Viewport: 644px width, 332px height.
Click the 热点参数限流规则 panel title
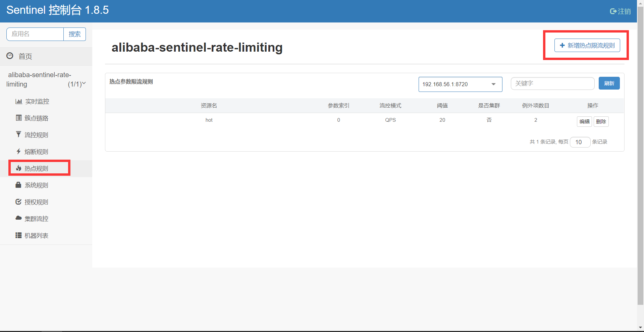(x=131, y=81)
